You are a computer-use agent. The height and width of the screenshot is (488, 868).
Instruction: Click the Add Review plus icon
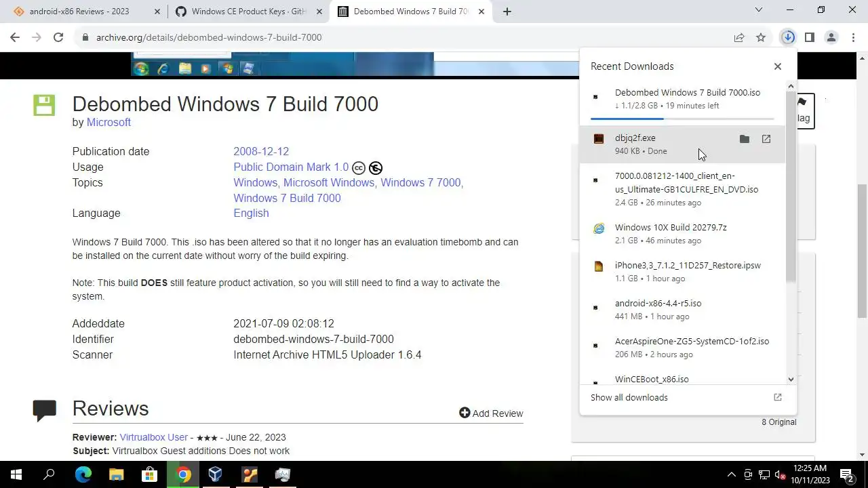[x=465, y=413]
